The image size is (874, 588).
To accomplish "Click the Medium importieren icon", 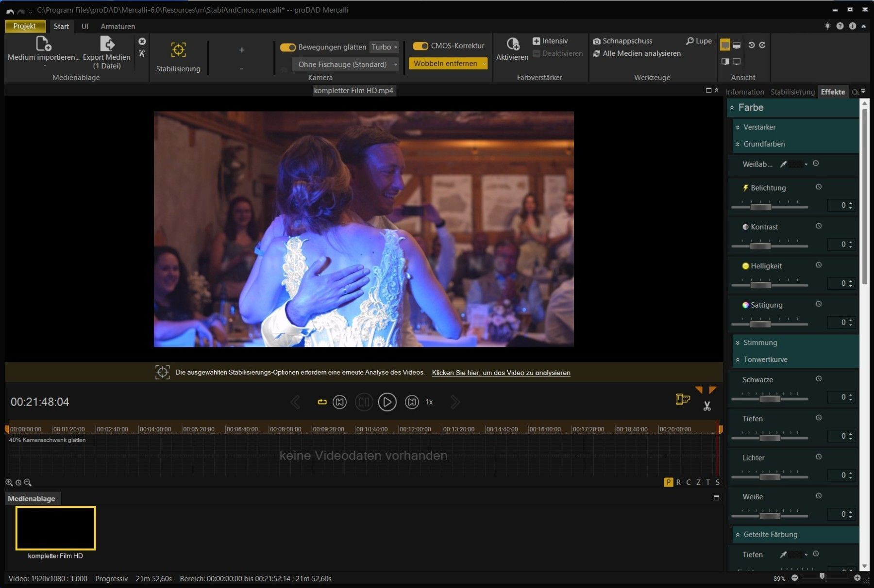I will point(43,44).
